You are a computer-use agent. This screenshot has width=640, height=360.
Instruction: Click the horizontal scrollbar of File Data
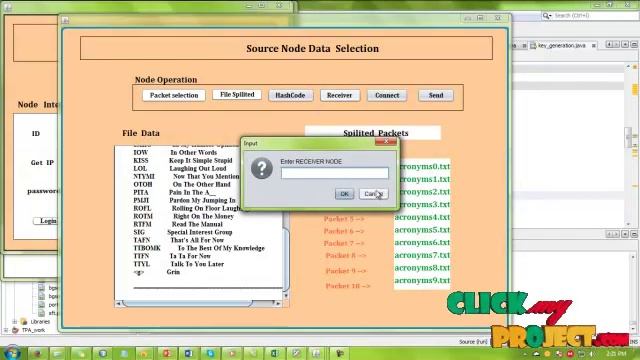click(x=198, y=304)
